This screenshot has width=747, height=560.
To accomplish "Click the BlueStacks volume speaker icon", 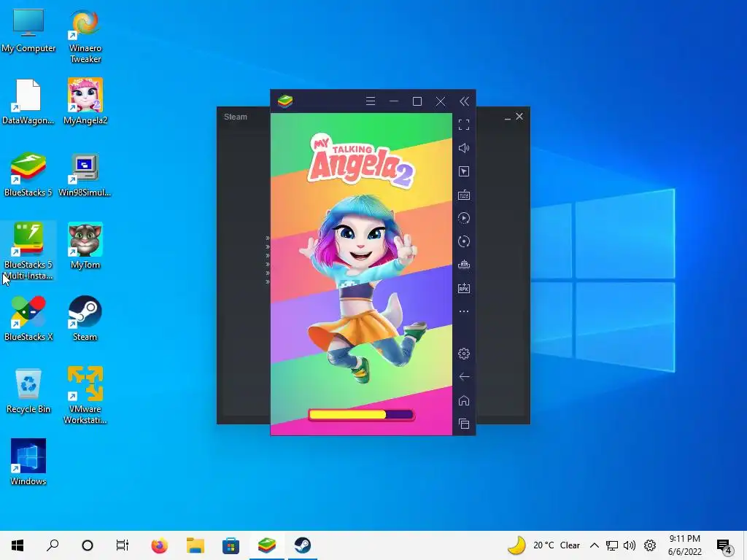I will [x=464, y=148].
